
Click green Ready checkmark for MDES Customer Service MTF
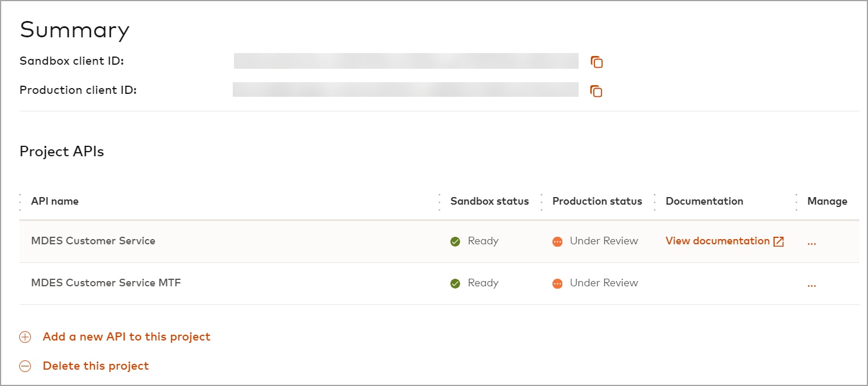click(x=456, y=283)
